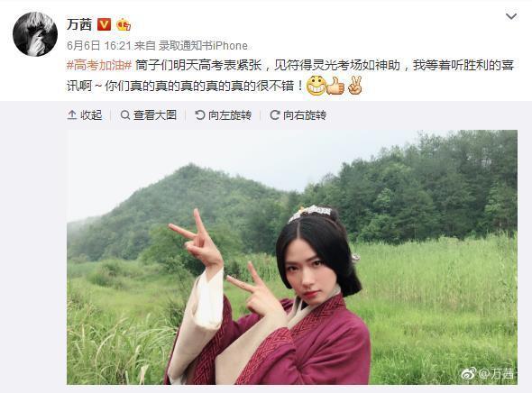Click the 收起 upward arrow icon
Screen dimensions: 532x393
point(72,115)
